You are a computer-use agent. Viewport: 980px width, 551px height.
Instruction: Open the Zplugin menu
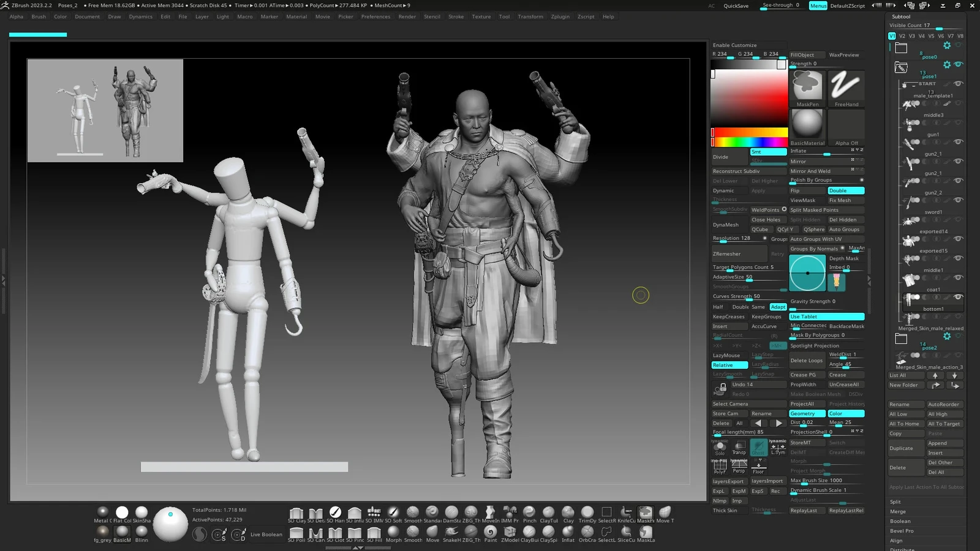pyautogui.click(x=560, y=17)
